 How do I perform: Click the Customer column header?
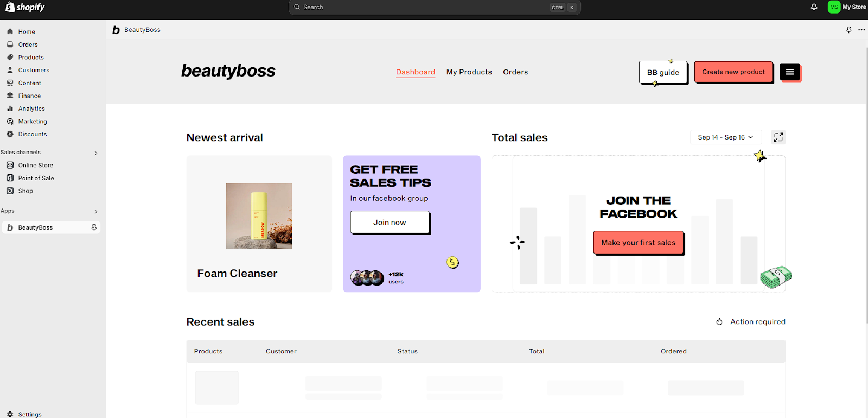tap(281, 351)
